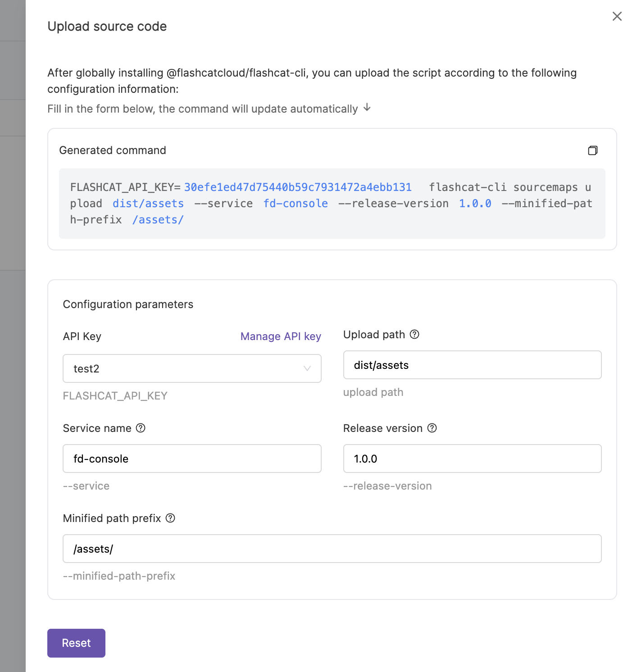Close the Upload source code dialog

click(617, 17)
